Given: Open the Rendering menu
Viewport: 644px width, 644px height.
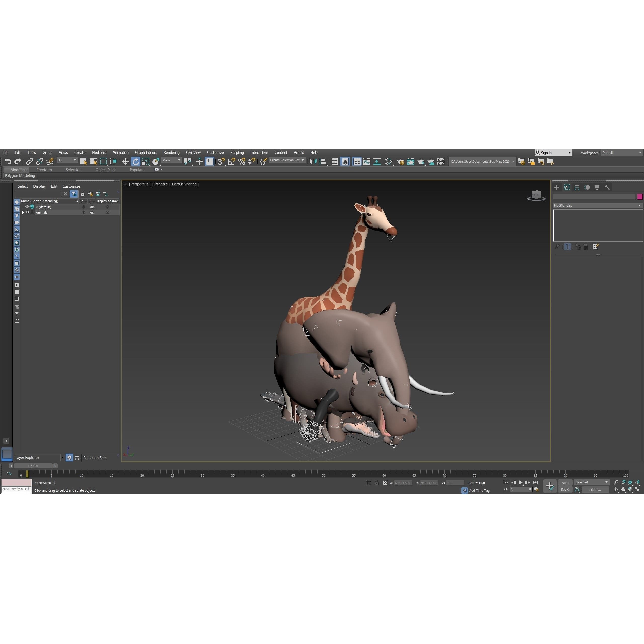Looking at the screenshot, I should click(171, 152).
